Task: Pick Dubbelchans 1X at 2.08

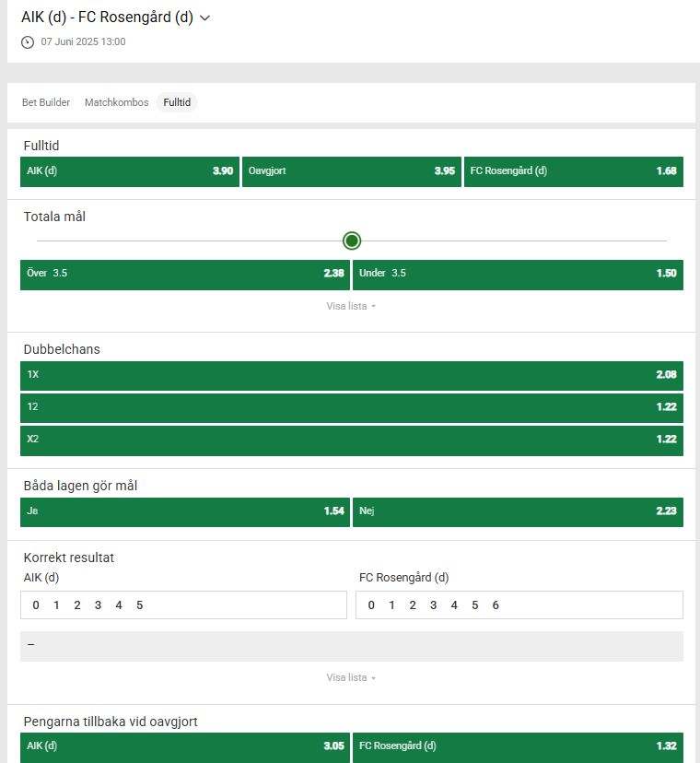Action: [x=351, y=375]
